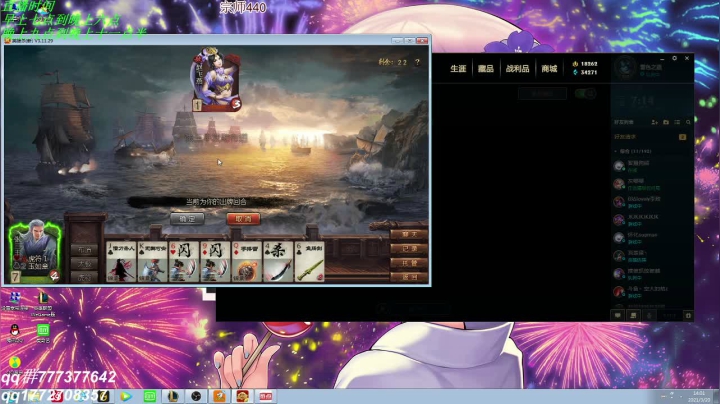Select the Q of diamonds card
The height and width of the screenshot is (404, 720).
[247, 262]
